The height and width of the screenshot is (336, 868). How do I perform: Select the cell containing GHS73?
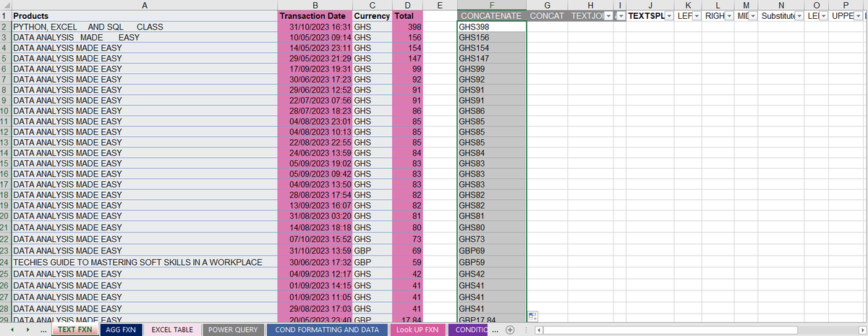(492, 239)
